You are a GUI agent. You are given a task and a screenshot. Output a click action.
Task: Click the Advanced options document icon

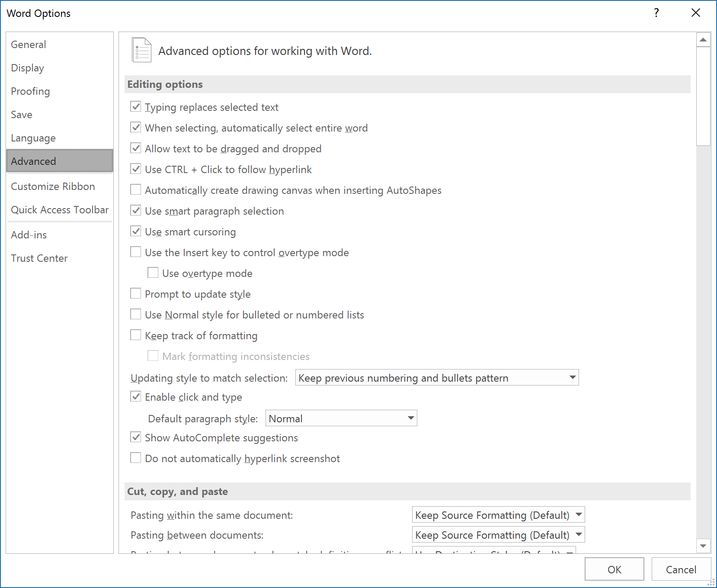[141, 50]
